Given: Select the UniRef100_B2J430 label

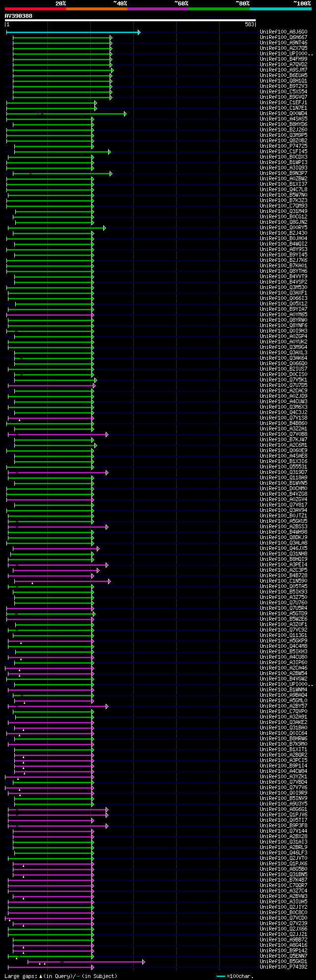Looking at the screenshot, I should click(x=283, y=233).
